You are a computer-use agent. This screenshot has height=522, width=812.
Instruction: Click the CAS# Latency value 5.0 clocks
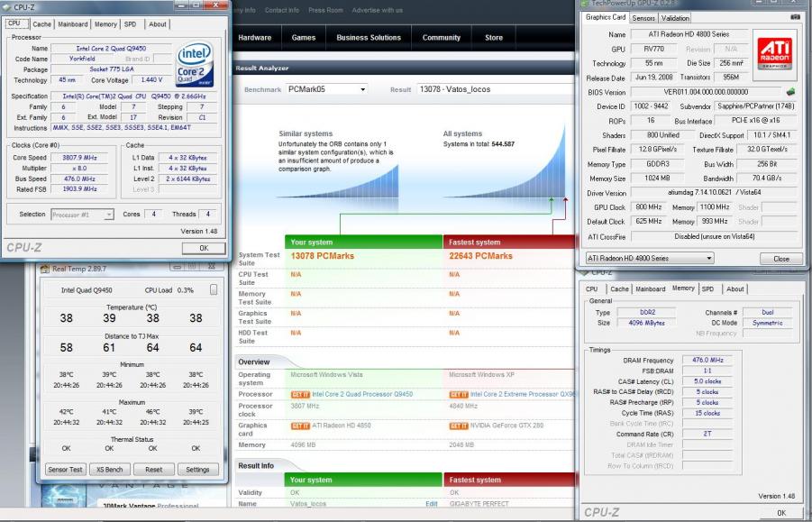[707, 381]
